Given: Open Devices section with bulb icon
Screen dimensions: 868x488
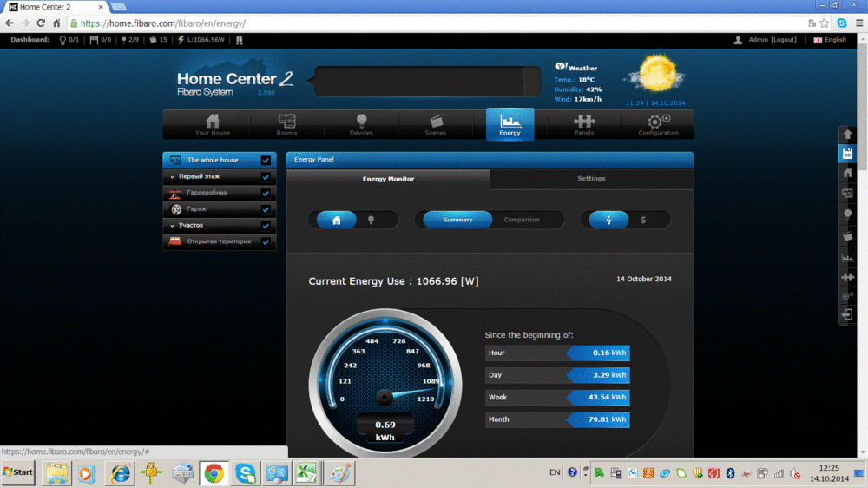Looking at the screenshot, I should pyautogui.click(x=361, y=124).
